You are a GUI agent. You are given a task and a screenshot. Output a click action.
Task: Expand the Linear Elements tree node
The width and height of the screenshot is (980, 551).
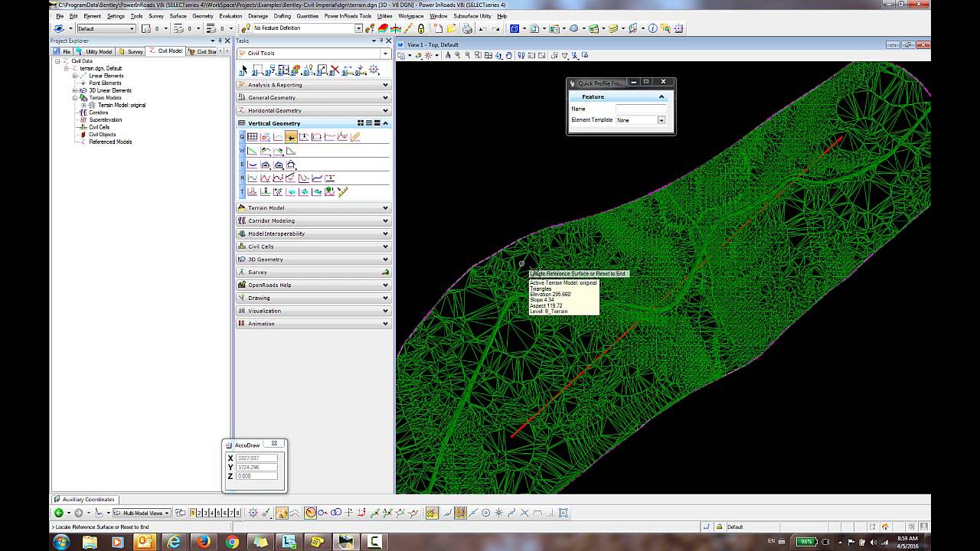click(x=75, y=76)
